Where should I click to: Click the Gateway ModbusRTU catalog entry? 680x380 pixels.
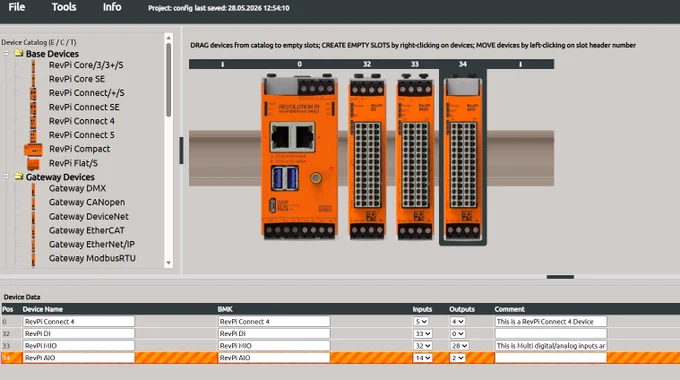(92, 258)
